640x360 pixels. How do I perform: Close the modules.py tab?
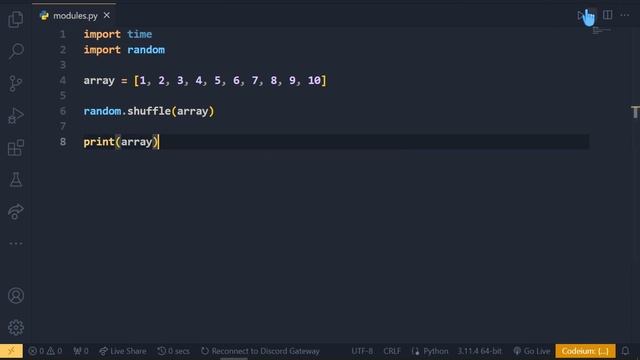pos(107,16)
